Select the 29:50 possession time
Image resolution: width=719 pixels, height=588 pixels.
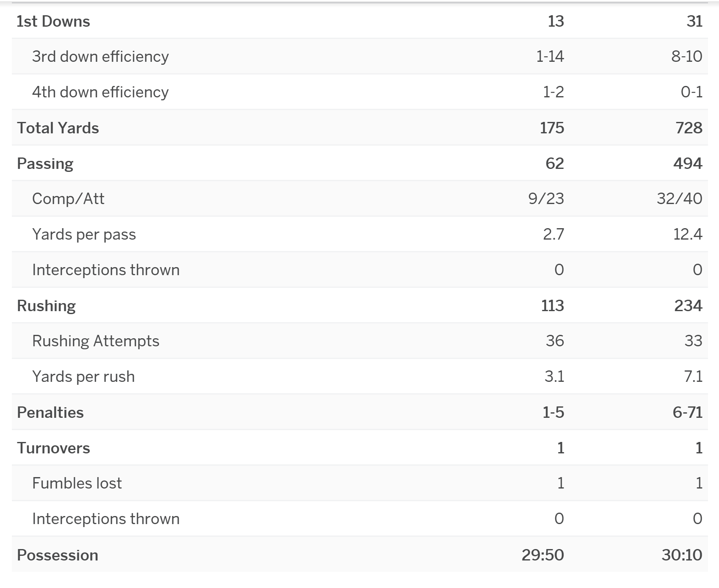(x=542, y=555)
